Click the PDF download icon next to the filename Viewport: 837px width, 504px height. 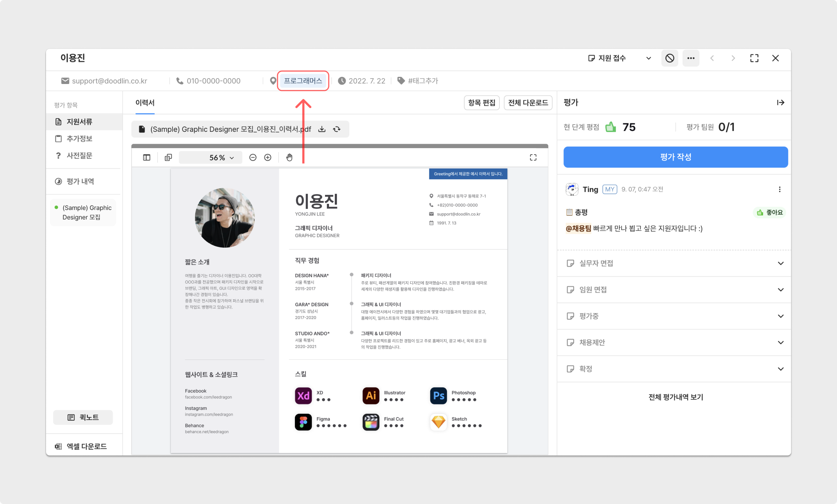tap(322, 129)
